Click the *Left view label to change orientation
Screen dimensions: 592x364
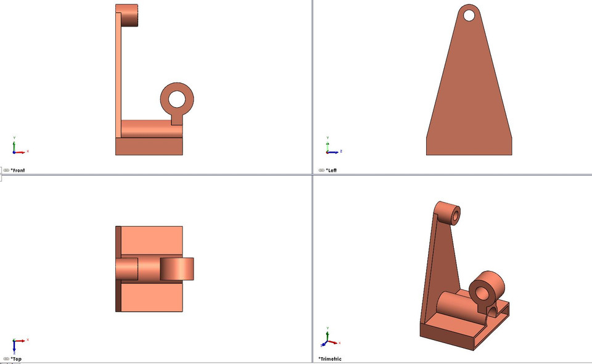[333, 170]
